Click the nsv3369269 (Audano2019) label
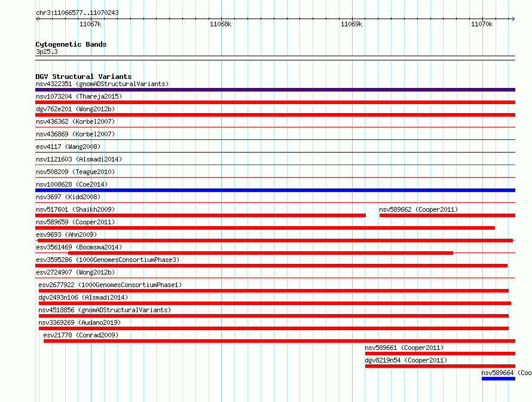532x402 pixels. pyautogui.click(x=80, y=322)
